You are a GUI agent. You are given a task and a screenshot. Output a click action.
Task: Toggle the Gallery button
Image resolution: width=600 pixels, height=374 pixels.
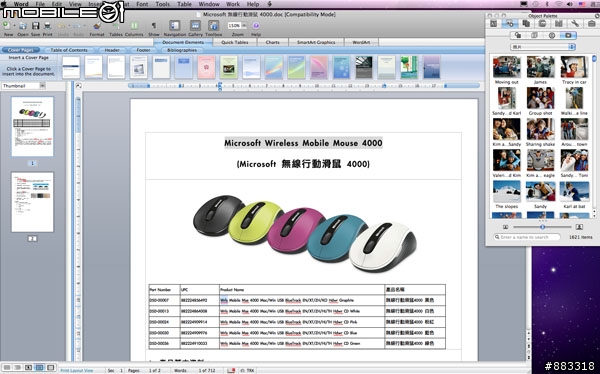pyautogui.click(x=195, y=26)
